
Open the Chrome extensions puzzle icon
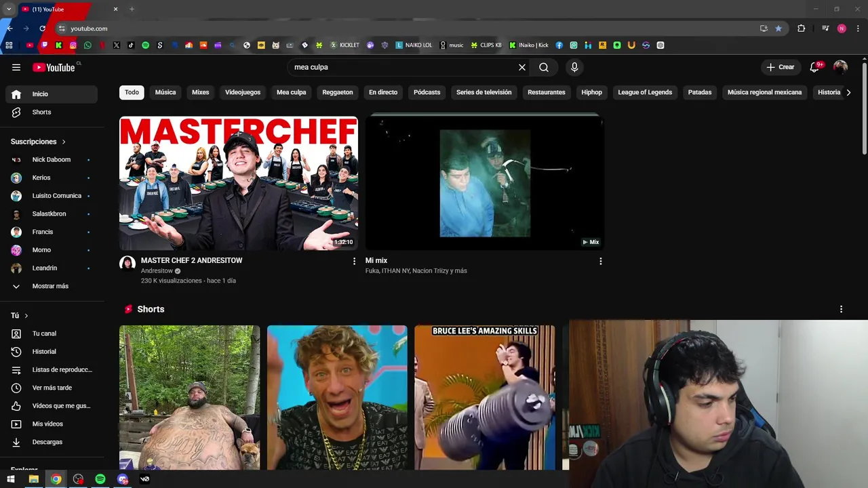pyautogui.click(x=802, y=28)
